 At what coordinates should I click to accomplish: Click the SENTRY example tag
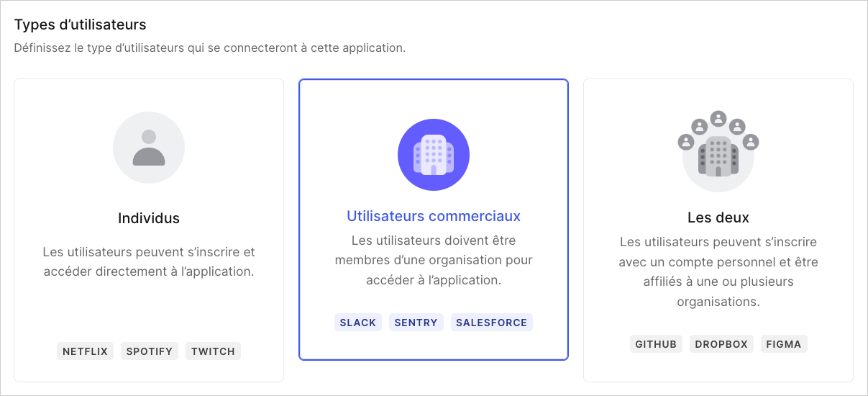click(416, 323)
